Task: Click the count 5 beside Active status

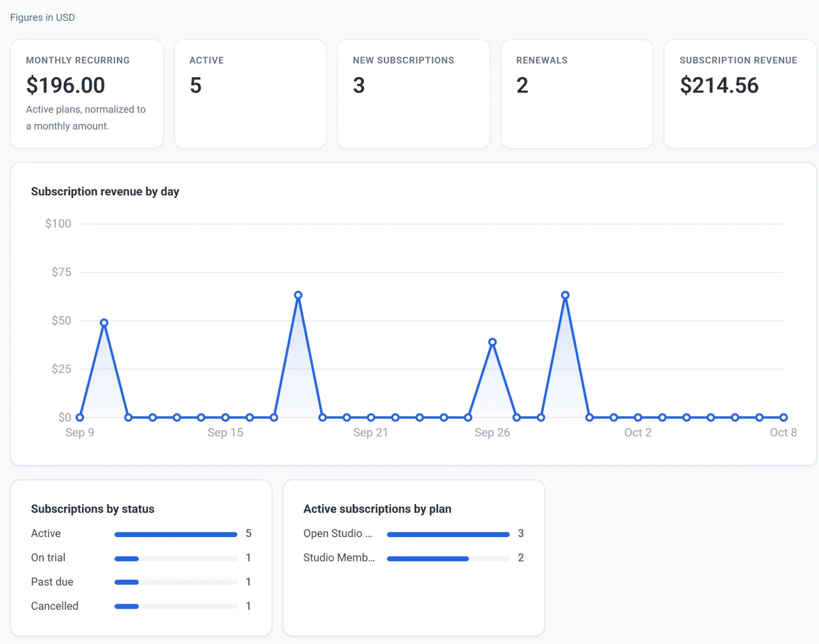Action: (248, 534)
